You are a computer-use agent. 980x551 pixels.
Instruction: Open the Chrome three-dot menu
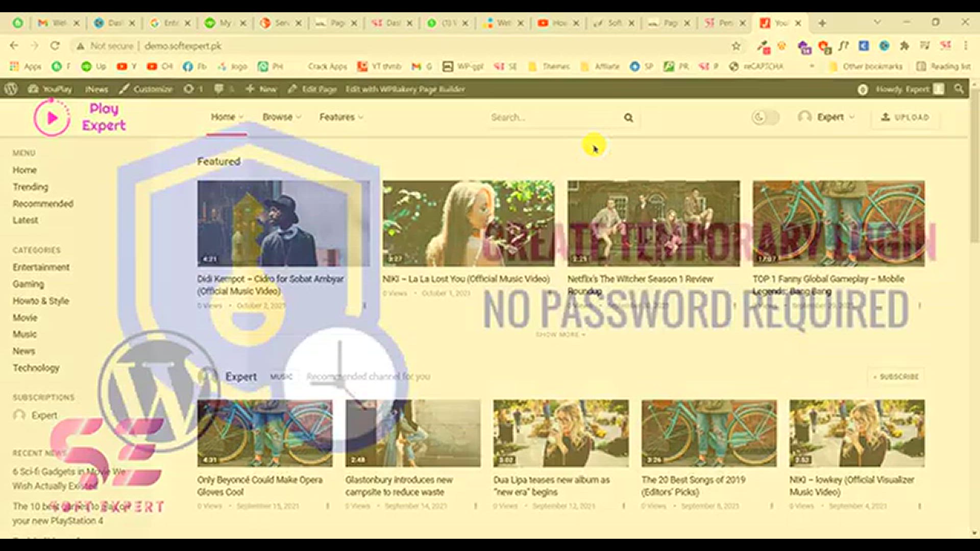click(x=966, y=46)
